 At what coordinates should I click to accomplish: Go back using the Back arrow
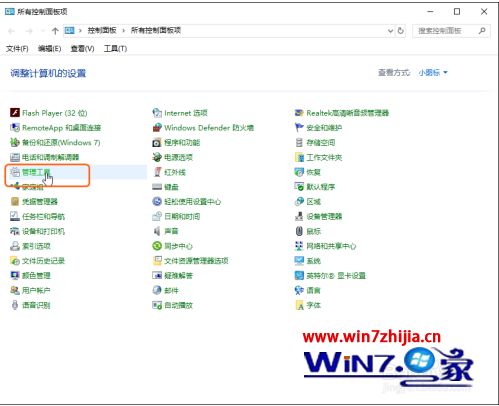11,31
